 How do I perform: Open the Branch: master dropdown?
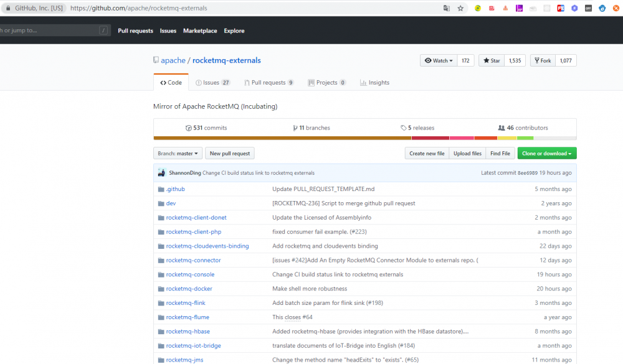[178, 153]
